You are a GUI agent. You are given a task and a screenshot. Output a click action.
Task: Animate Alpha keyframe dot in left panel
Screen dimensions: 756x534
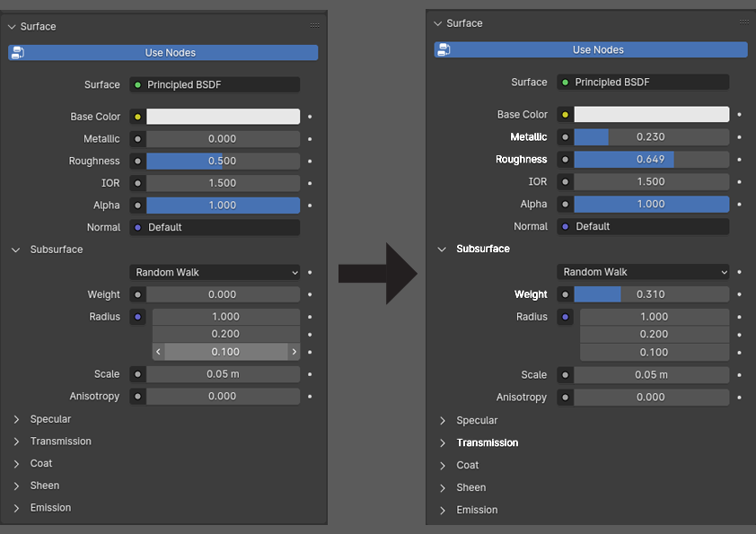tap(310, 206)
